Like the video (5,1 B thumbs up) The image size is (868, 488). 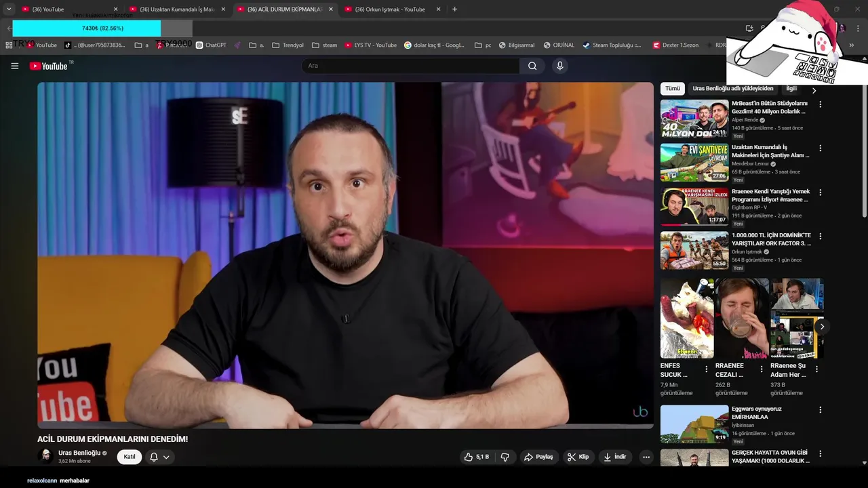477,457
